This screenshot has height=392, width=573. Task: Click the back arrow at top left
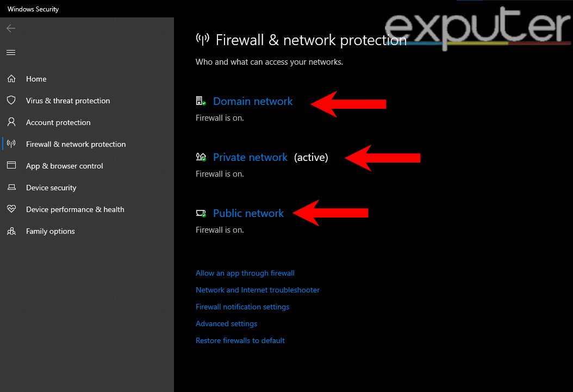coord(11,28)
